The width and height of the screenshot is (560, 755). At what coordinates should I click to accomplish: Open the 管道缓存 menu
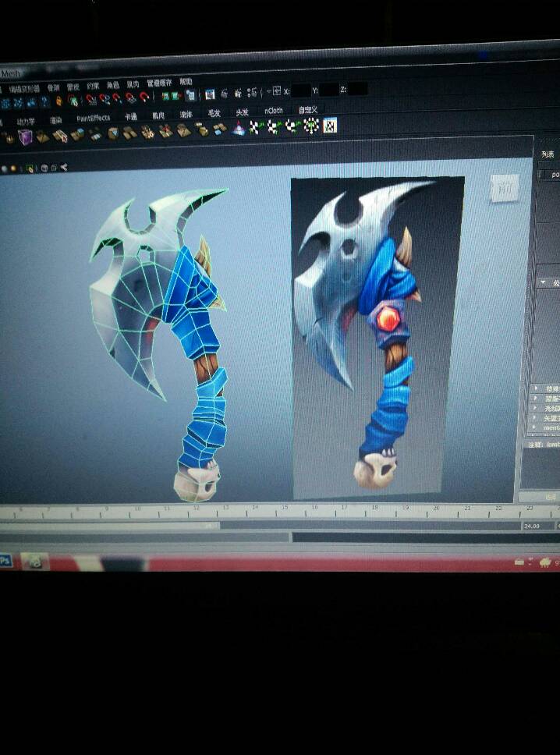[x=159, y=83]
